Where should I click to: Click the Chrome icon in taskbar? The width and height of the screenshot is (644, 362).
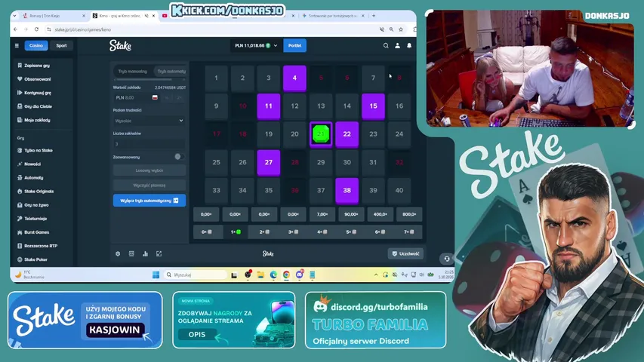(x=286, y=275)
